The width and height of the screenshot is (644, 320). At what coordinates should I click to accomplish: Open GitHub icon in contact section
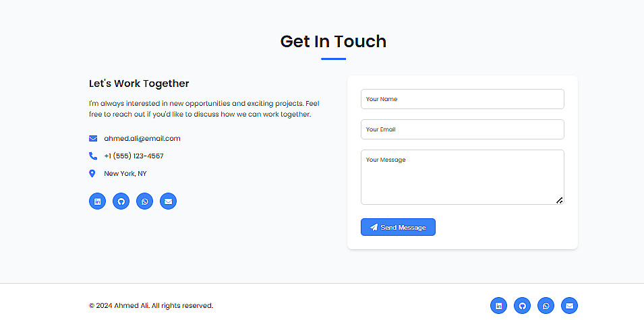(121, 201)
